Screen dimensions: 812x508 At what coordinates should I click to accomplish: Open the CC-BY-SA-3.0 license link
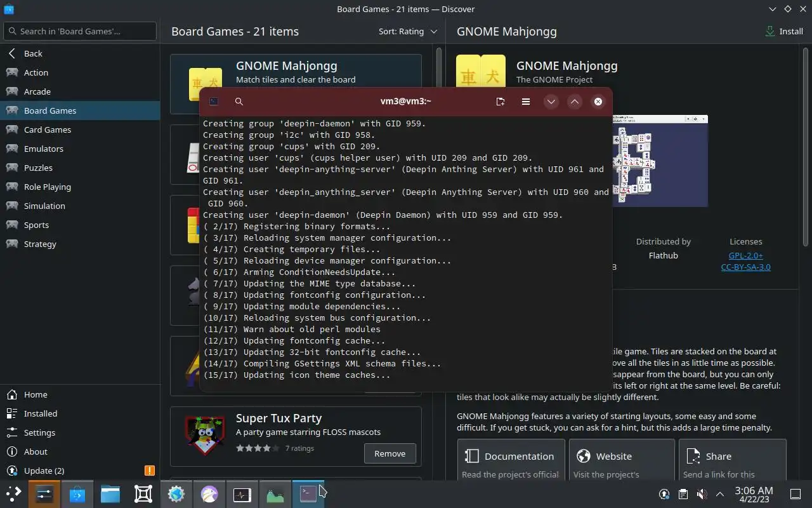click(x=745, y=267)
